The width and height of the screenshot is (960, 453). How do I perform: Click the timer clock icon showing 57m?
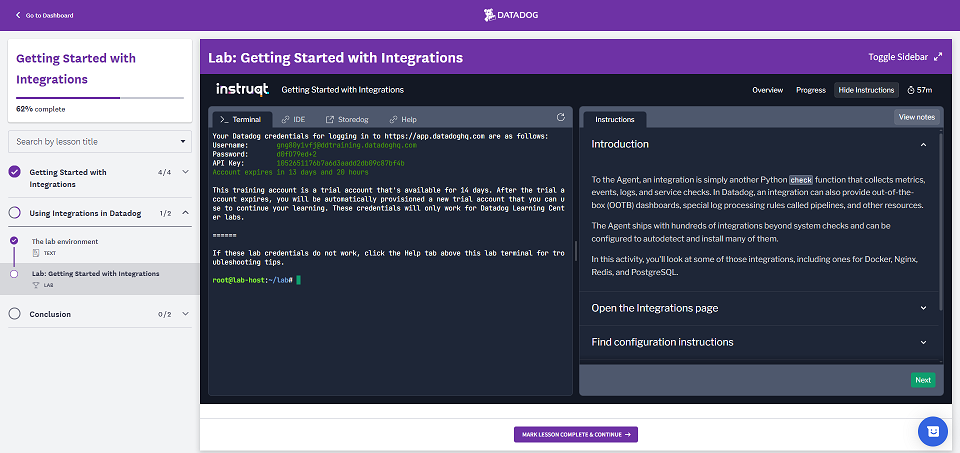pyautogui.click(x=911, y=90)
